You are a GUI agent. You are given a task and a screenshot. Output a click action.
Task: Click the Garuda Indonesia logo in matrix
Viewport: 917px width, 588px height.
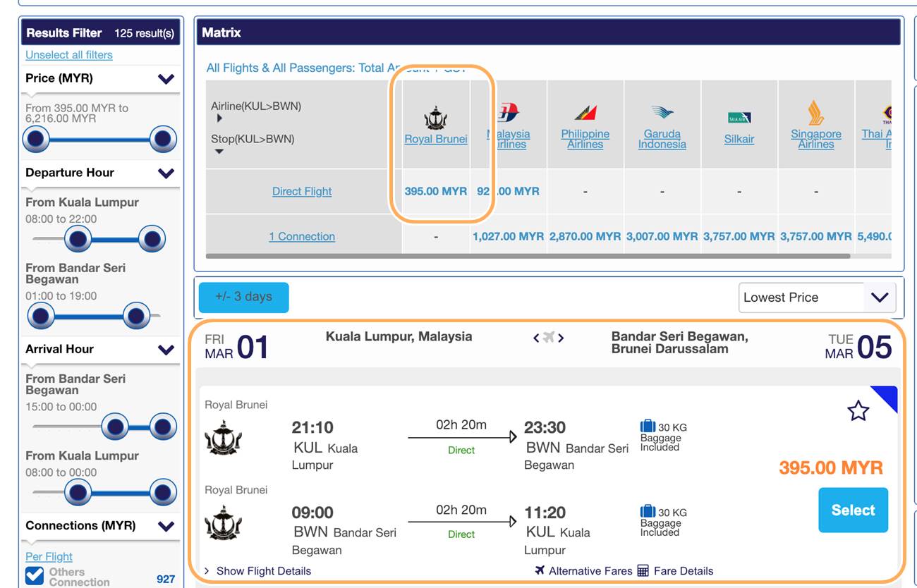click(x=662, y=112)
